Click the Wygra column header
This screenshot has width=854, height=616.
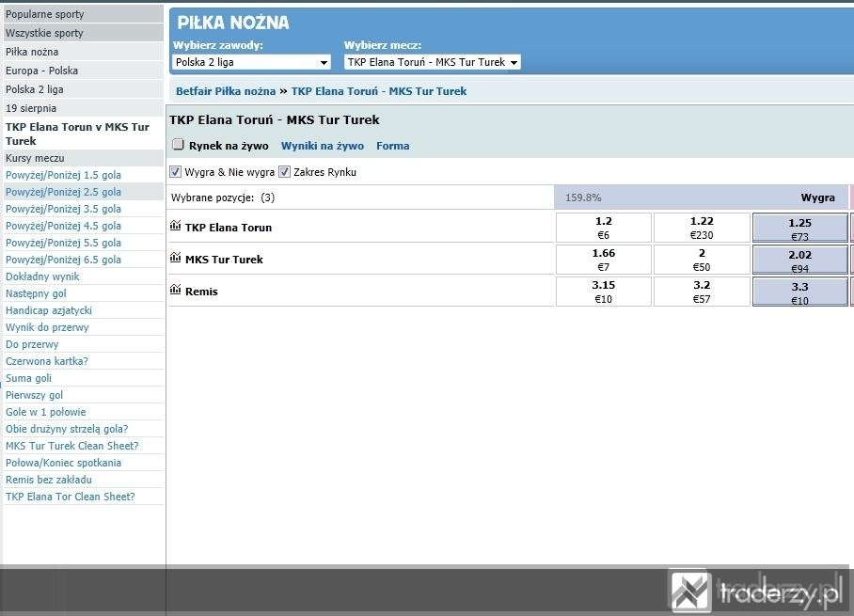(x=817, y=197)
